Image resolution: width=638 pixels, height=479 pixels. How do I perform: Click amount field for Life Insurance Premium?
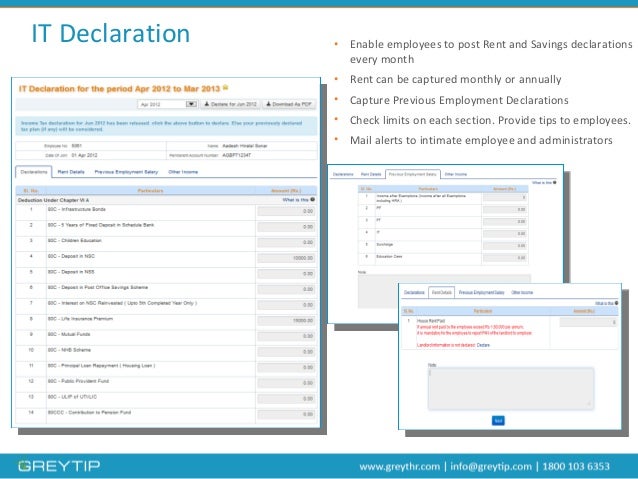[286, 321]
